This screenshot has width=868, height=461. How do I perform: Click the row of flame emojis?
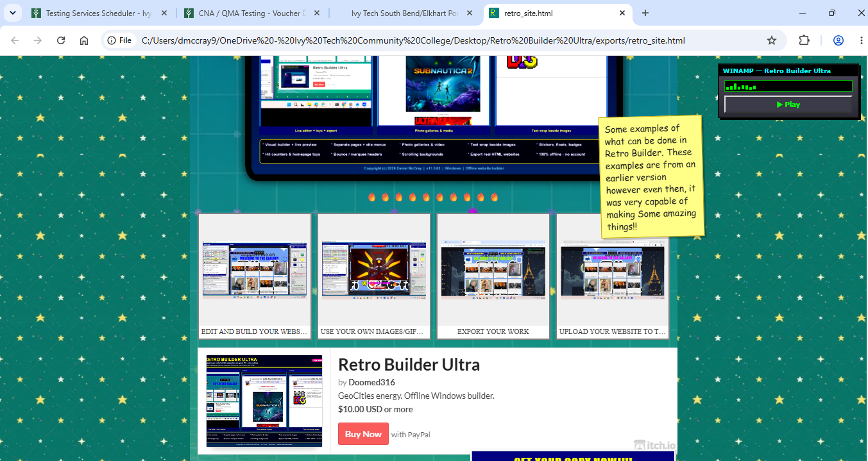click(433, 197)
